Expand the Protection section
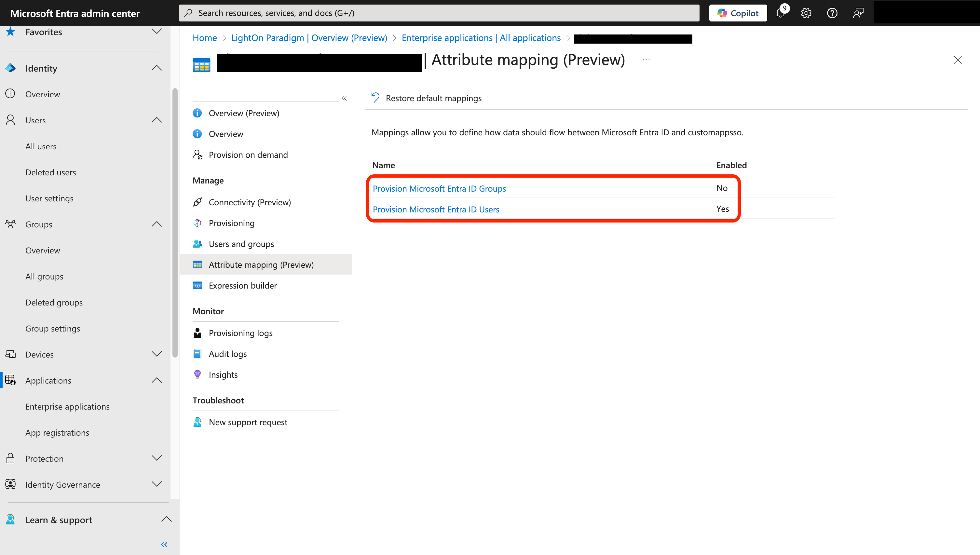980x555 pixels. click(157, 458)
